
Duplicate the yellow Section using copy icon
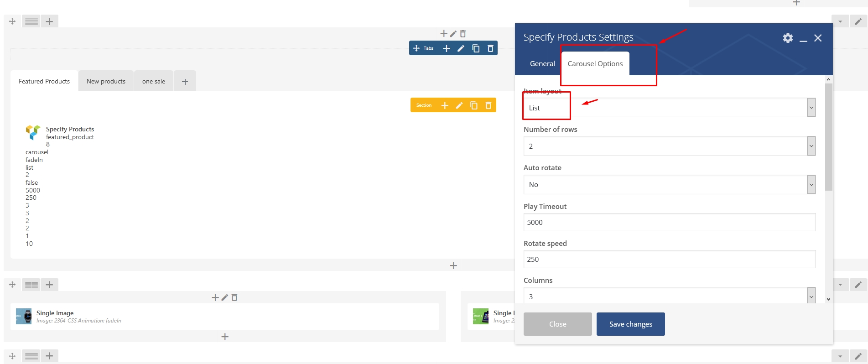pos(474,105)
